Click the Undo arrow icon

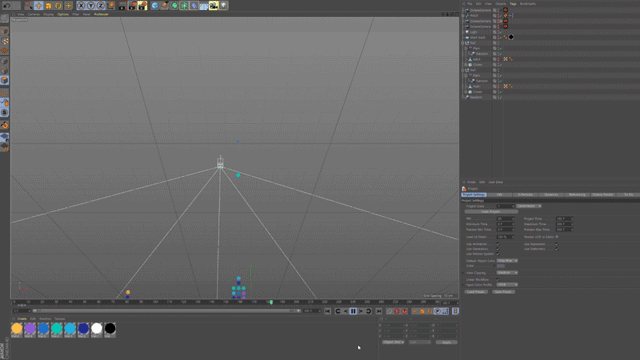tap(7, 6)
